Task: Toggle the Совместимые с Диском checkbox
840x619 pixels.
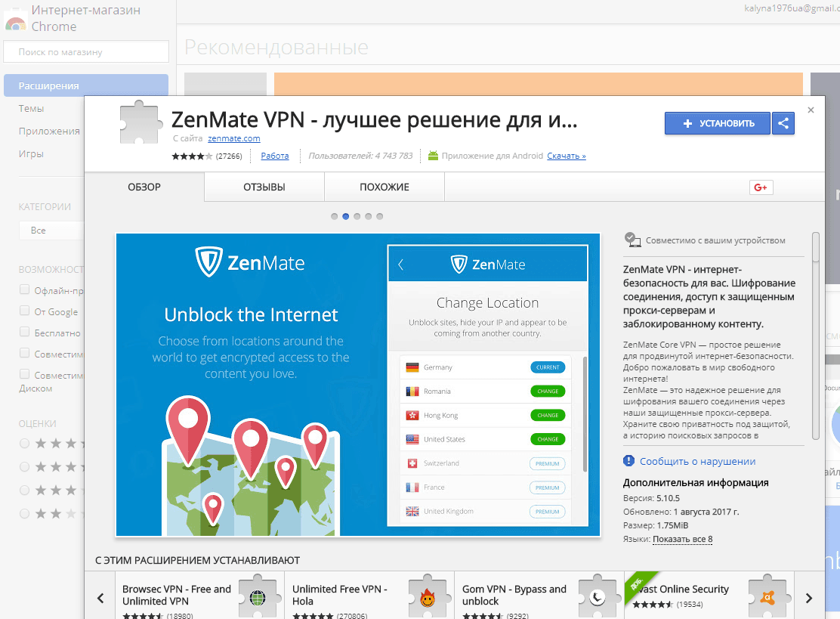Action: click(x=24, y=373)
